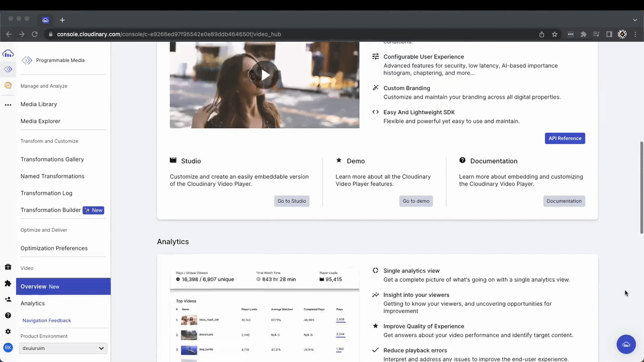Screen dimensions: 644x362
Task: Click the browser back arrow
Action: click(9, 34)
